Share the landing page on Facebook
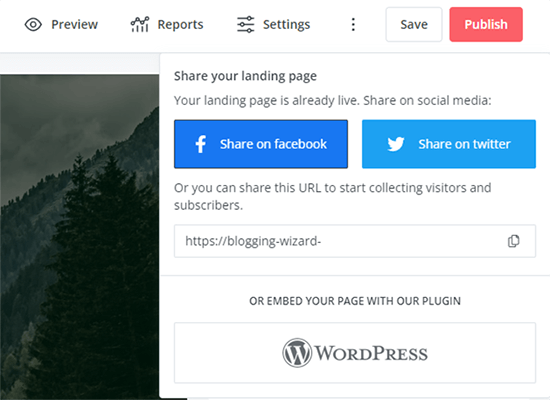 point(261,144)
